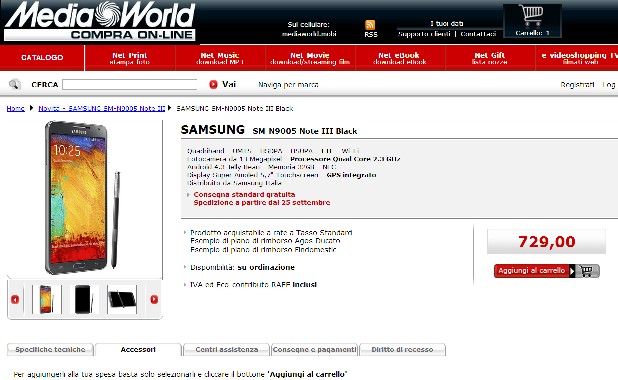Click the previous thumbnail red arrow

(x=15, y=300)
